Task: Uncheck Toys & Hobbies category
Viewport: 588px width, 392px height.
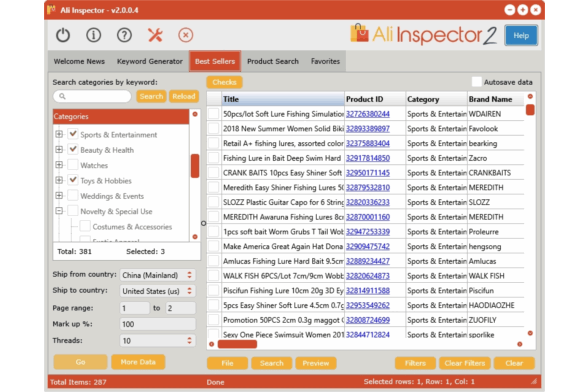Action: point(73,180)
